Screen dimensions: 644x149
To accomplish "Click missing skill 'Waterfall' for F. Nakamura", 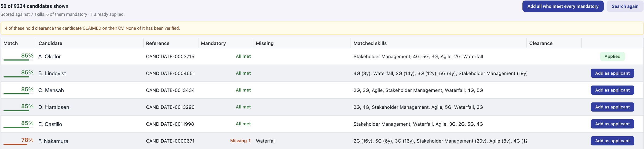I will coord(266,141).
